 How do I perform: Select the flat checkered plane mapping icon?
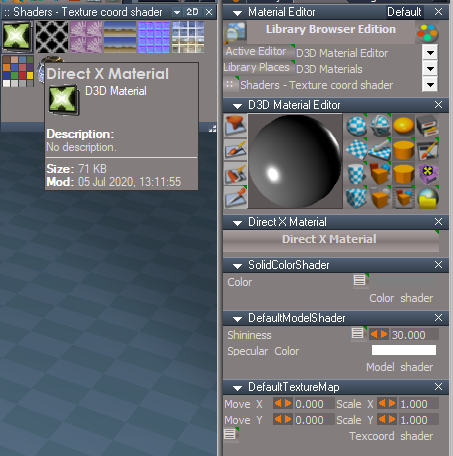point(356,150)
